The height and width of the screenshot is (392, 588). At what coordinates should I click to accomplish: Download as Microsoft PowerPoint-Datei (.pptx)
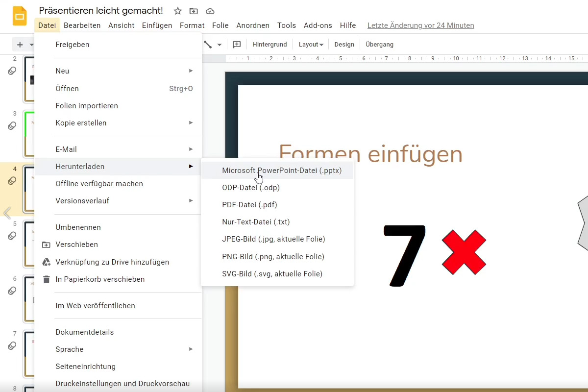(277, 171)
